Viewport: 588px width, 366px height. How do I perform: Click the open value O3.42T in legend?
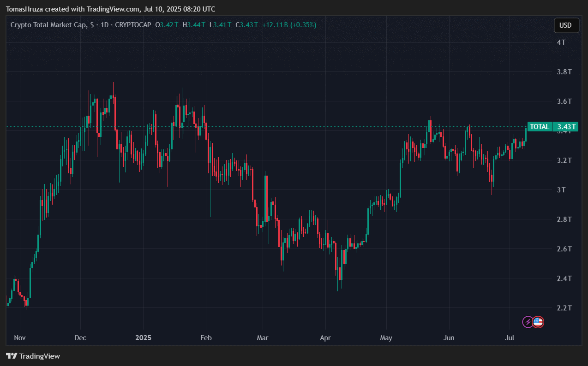(167, 25)
